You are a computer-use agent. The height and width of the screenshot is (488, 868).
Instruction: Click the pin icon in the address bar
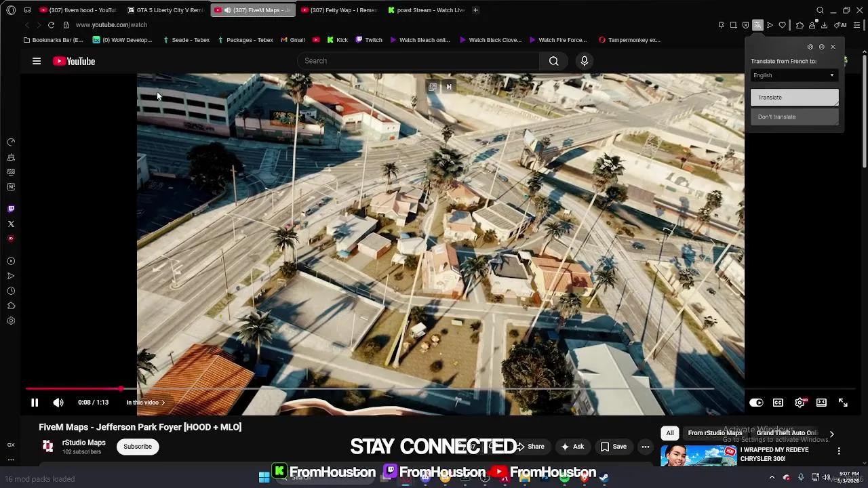721,25
